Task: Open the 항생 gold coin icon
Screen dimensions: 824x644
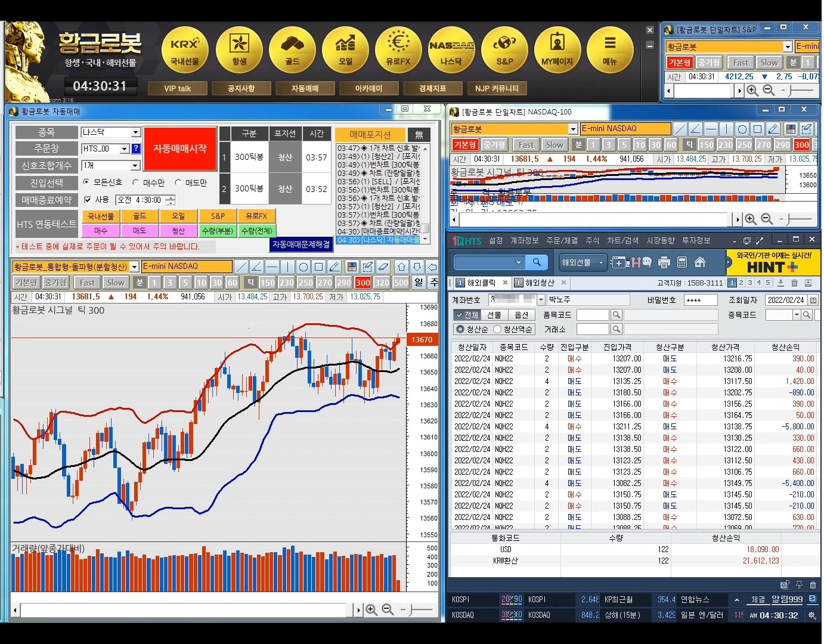Action: 238,50
